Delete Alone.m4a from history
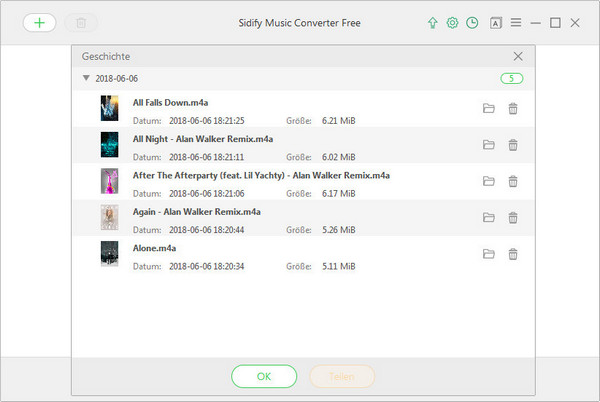Image resolution: width=600 pixels, height=402 pixels. [x=513, y=254]
